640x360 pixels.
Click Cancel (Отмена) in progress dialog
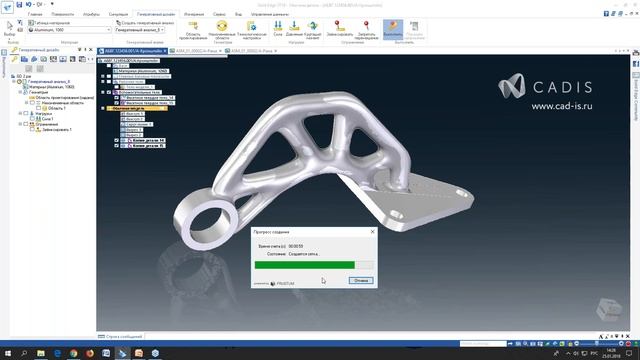[361, 280]
